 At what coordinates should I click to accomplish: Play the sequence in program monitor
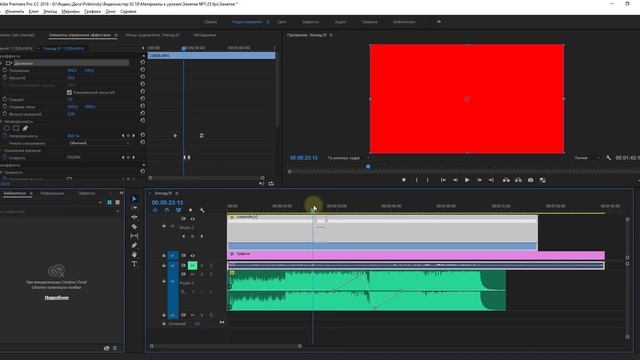467,180
